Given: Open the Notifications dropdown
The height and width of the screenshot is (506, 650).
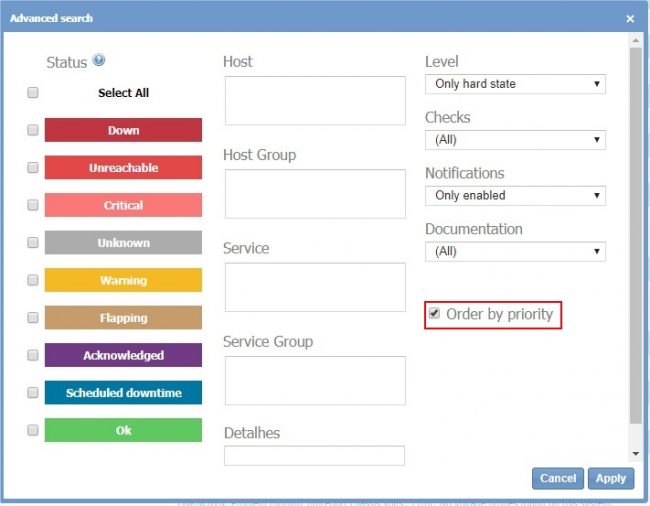Looking at the screenshot, I should (x=515, y=196).
